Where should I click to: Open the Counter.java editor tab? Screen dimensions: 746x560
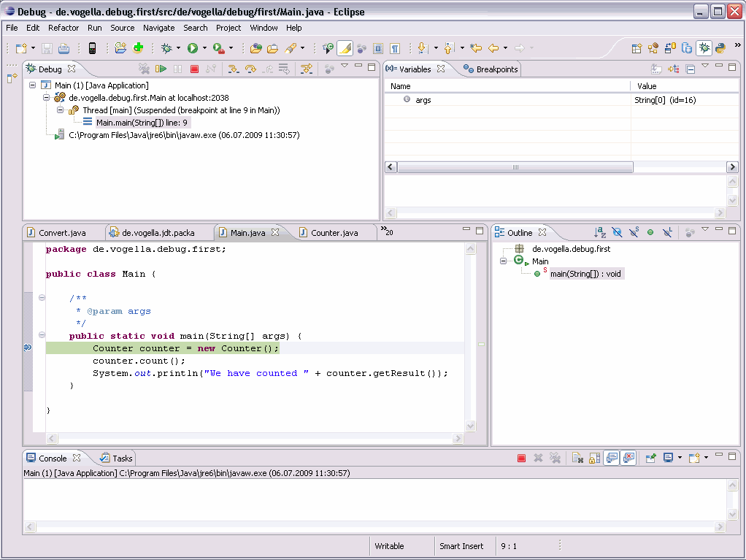(x=334, y=233)
